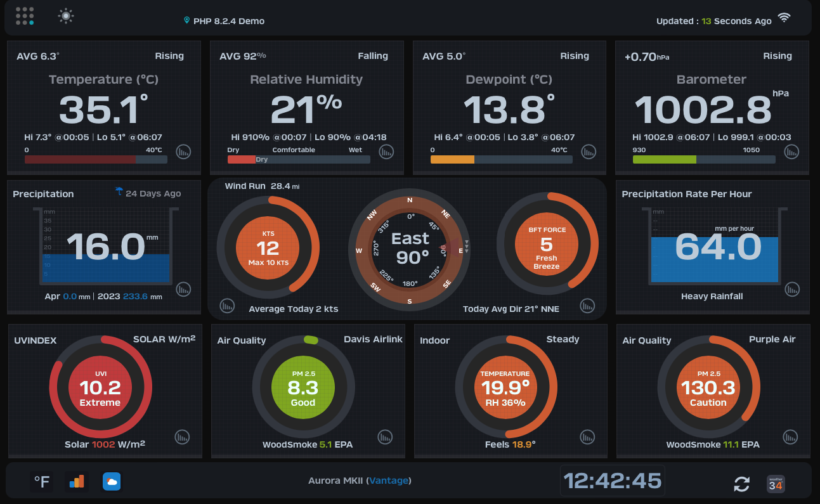Click the wind speed 12 KTS gauge
820x504 pixels.
[268, 246]
